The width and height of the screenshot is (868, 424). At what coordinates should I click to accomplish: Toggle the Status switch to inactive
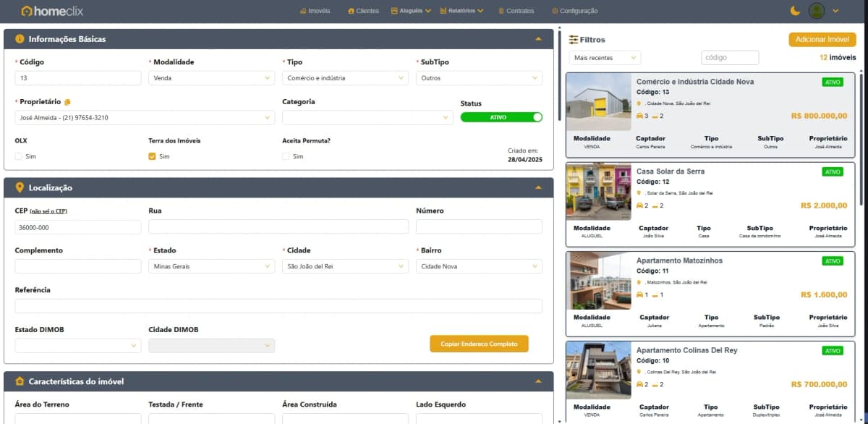[501, 116]
